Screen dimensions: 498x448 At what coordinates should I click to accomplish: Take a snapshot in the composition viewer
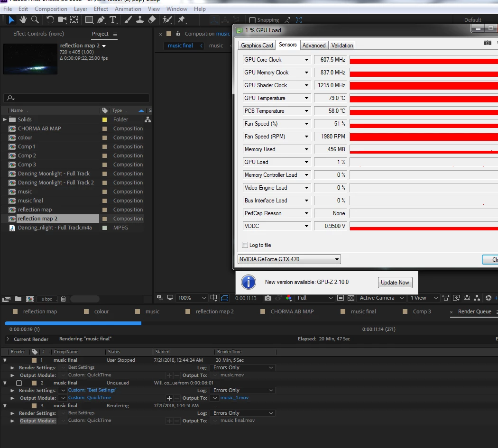click(268, 298)
